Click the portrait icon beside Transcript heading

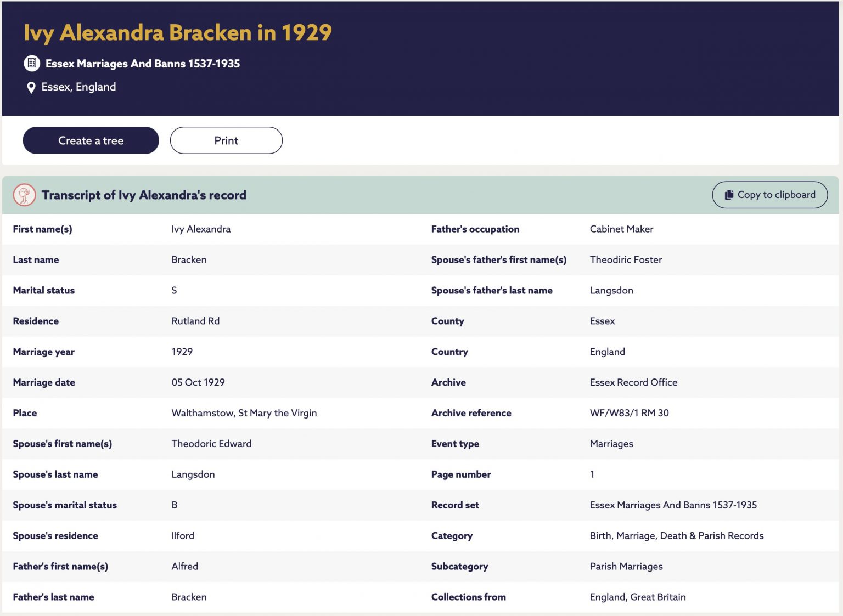click(x=25, y=195)
